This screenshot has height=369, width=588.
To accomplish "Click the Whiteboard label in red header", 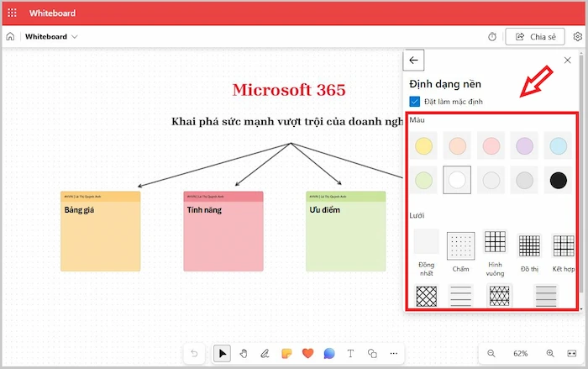I will (52, 13).
